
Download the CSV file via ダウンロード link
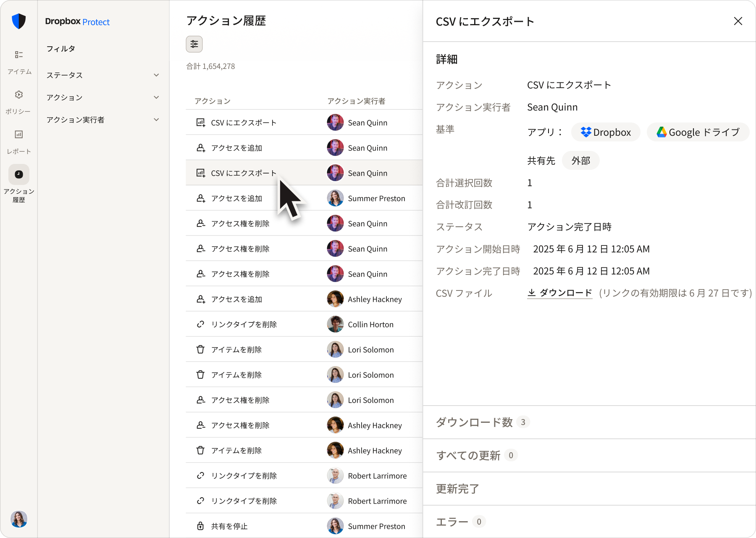coord(559,293)
